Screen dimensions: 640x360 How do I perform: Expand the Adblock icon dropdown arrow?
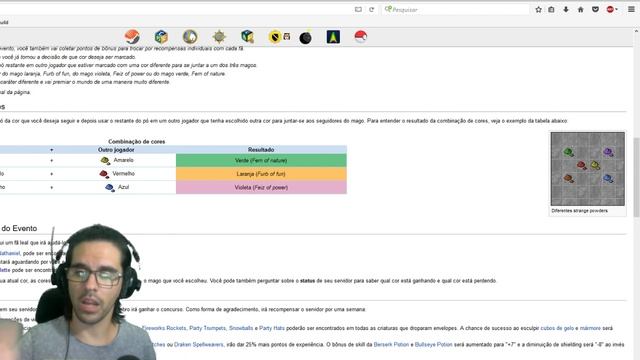coord(616,9)
